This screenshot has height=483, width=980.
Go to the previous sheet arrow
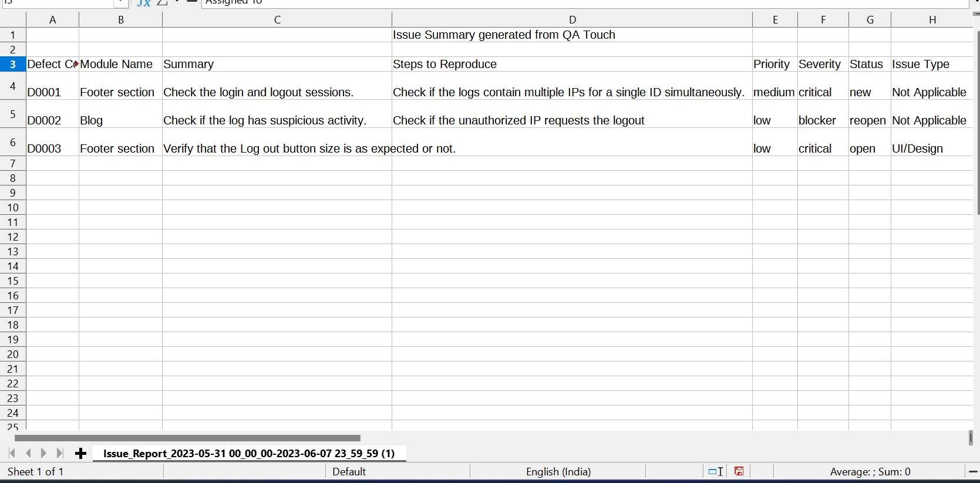(x=28, y=453)
